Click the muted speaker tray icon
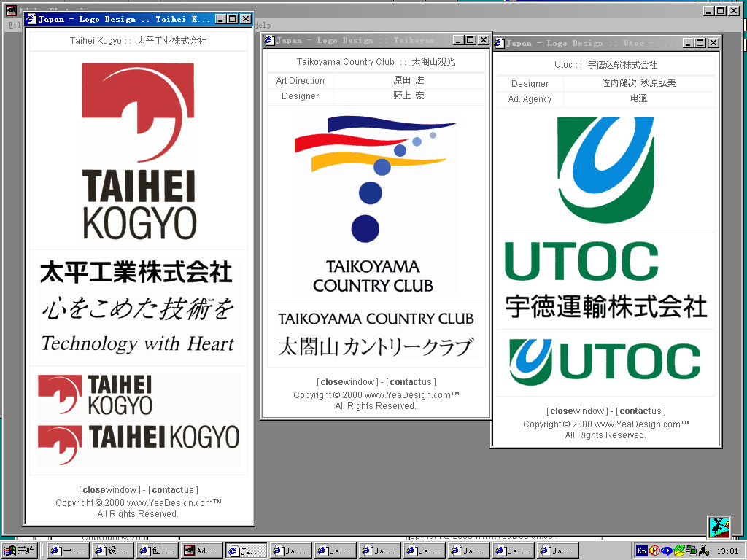Viewport: 747px width, 560px height. point(654,551)
